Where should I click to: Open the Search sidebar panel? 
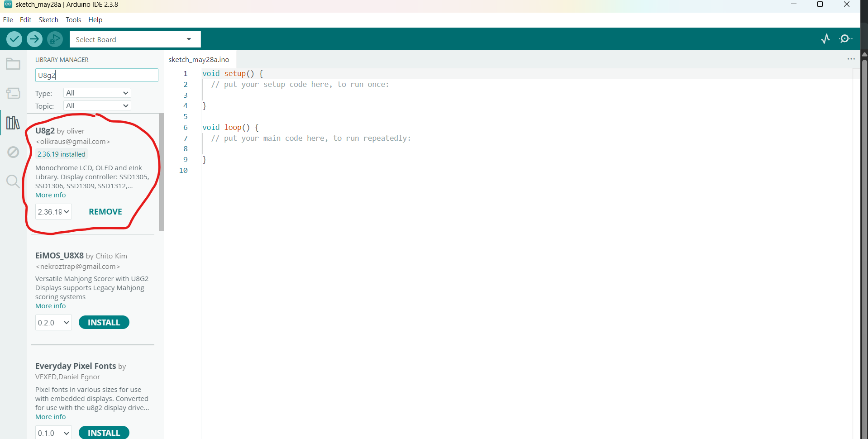(x=13, y=181)
